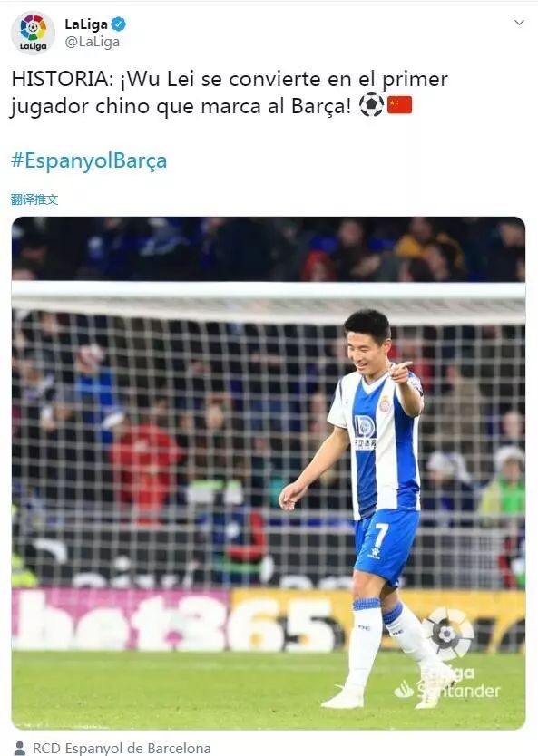This screenshot has width=538, height=756.
Task: Click the sponsor logo on jersey chest
Action: pos(366,432)
